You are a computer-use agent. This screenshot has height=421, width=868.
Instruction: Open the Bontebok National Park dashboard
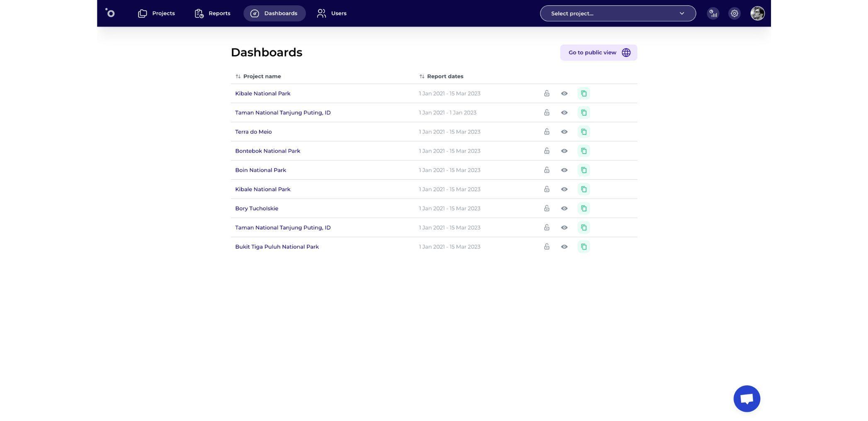267,151
